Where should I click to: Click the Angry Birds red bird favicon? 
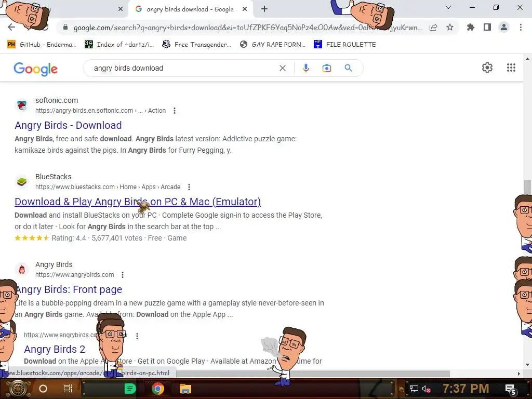(22, 270)
